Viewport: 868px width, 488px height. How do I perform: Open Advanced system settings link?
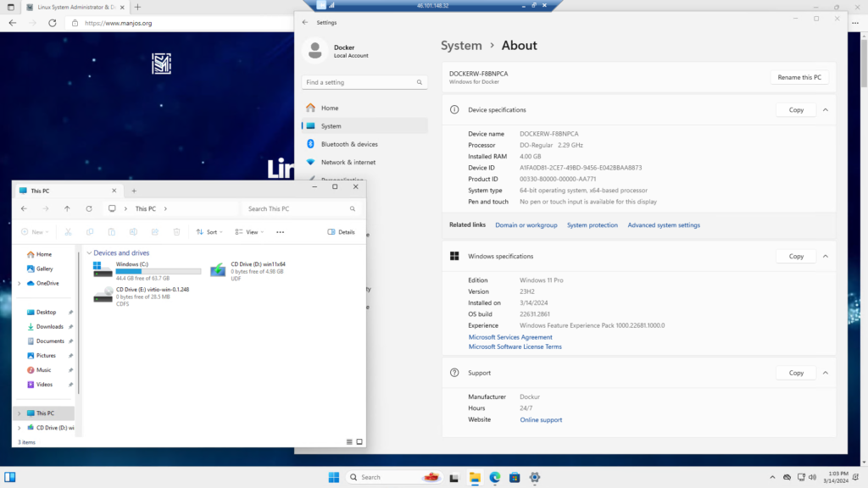pyautogui.click(x=663, y=225)
